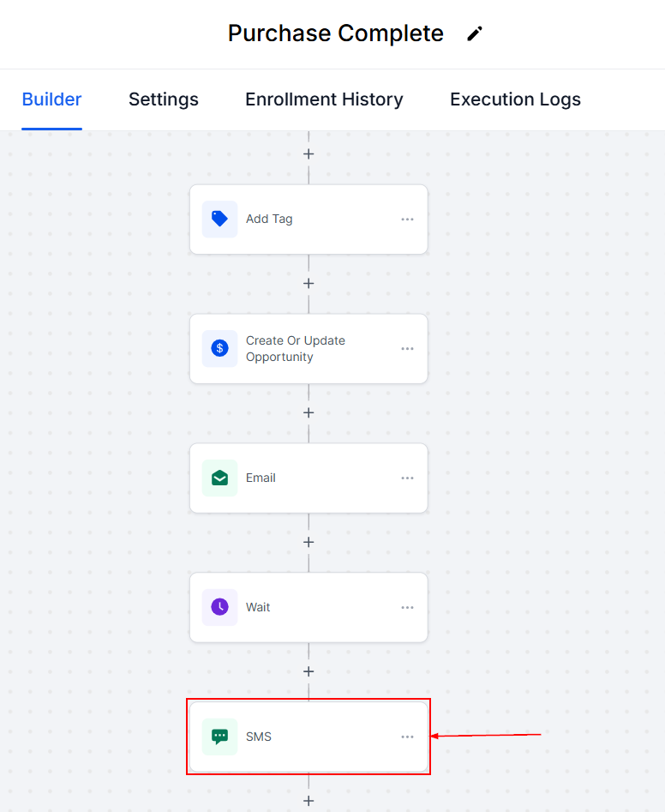Click the dollar sign Opportunity icon
Screen dimensions: 665x812
pos(219,348)
